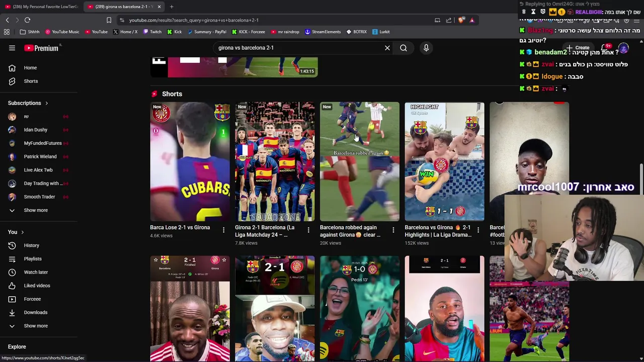Screen dimensions: 644x362
Task: Reload the page in the browser
Action: point(27,20)
